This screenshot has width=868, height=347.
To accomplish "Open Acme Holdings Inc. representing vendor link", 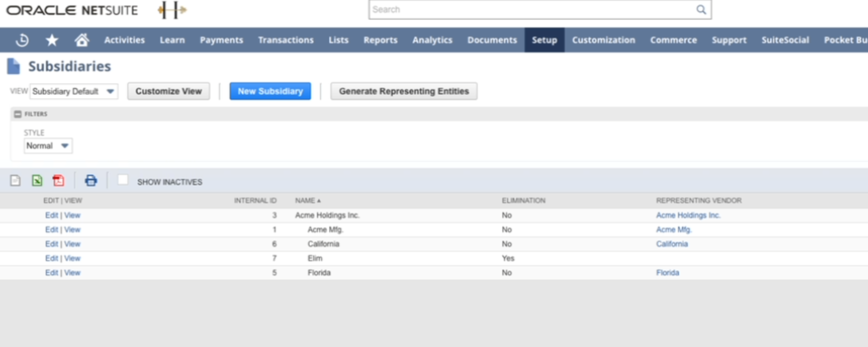I will pyautogui.click(x=688, y=215).
